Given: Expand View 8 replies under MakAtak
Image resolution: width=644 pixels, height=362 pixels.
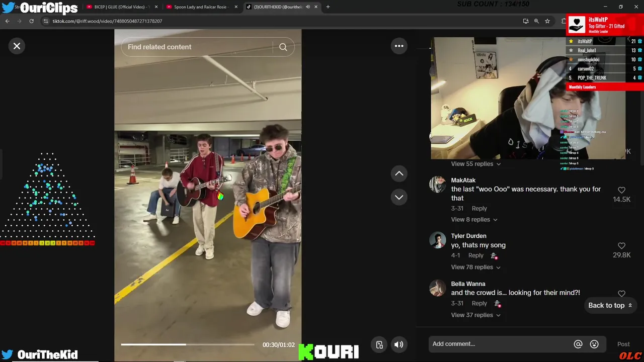Looking at the screenshot, I should 474,219.
